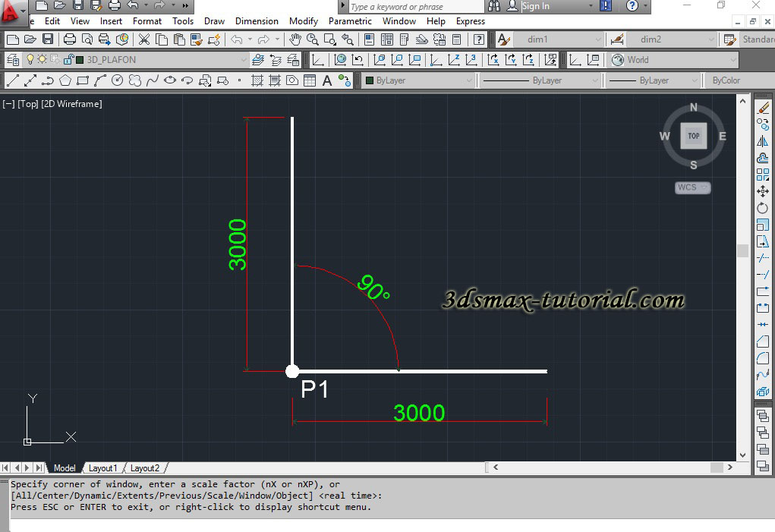Click the Help question mark toolbar icon

(x=478, y=39)
